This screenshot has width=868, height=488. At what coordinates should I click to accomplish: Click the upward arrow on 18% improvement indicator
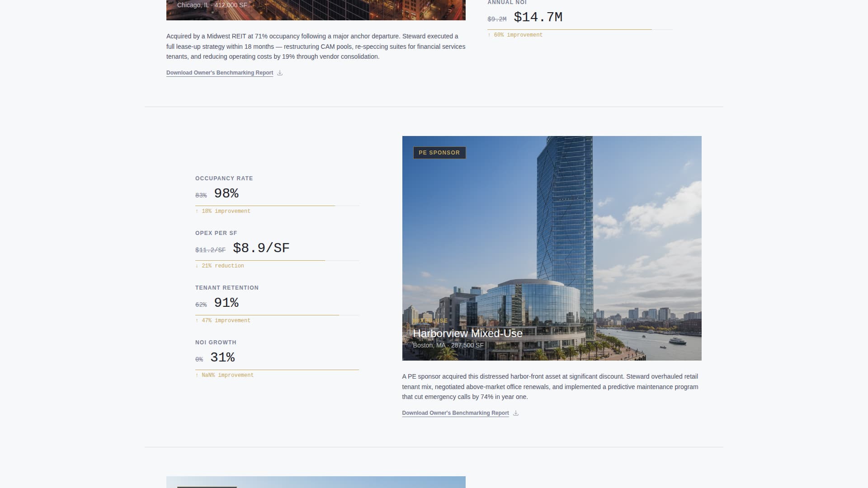pos(197,211)
